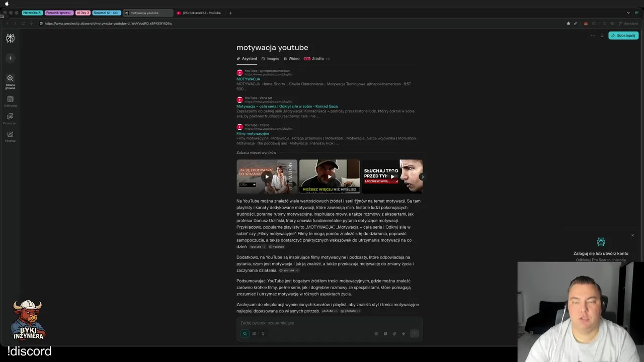
Task: Open browser tabs dropdown chevron
Action: tap(628, 13)
